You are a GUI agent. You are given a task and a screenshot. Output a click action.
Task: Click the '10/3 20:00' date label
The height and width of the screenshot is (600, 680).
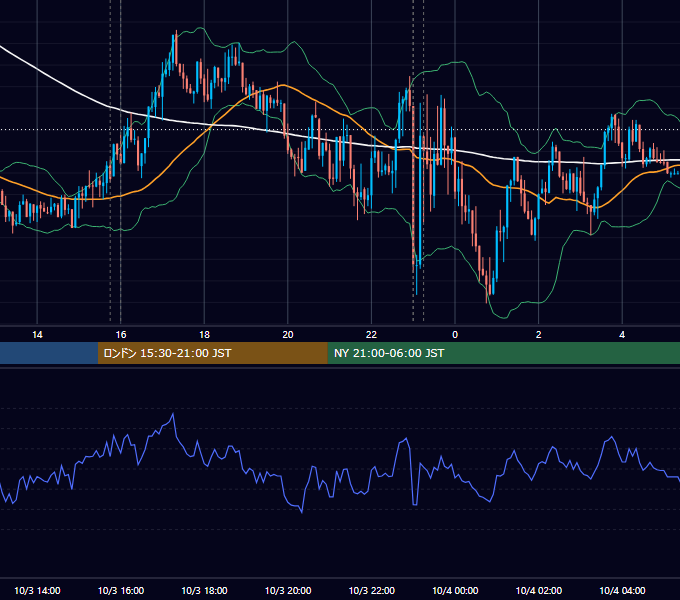(x=288, y=590)
